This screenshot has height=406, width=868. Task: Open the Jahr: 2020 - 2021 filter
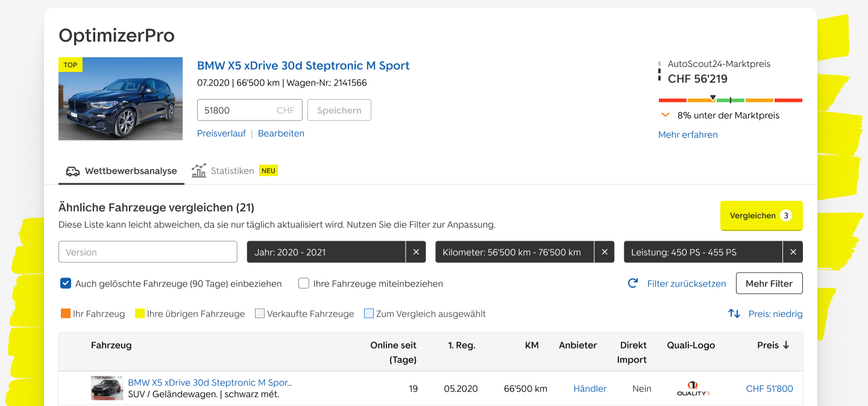[326, 252]
